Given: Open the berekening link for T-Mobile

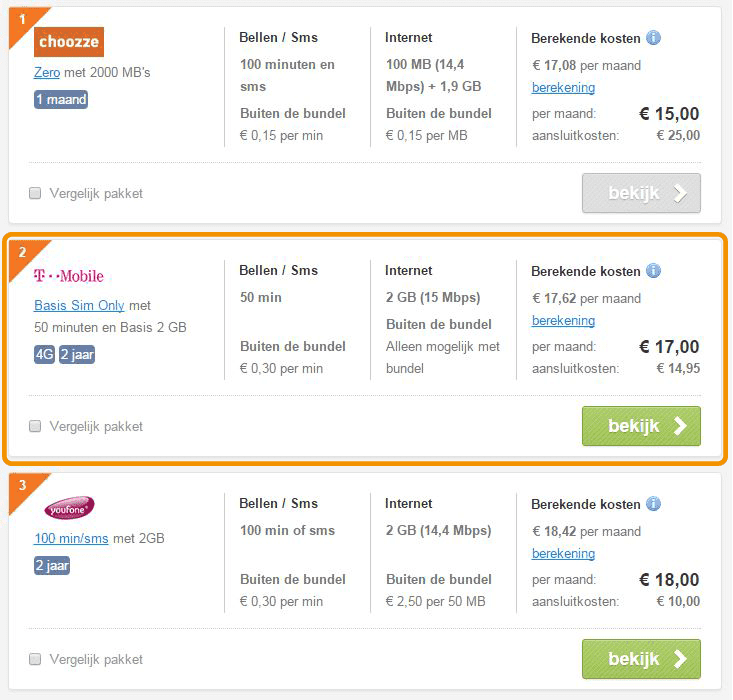Looking at the screenshot, I should coord(563,320).
